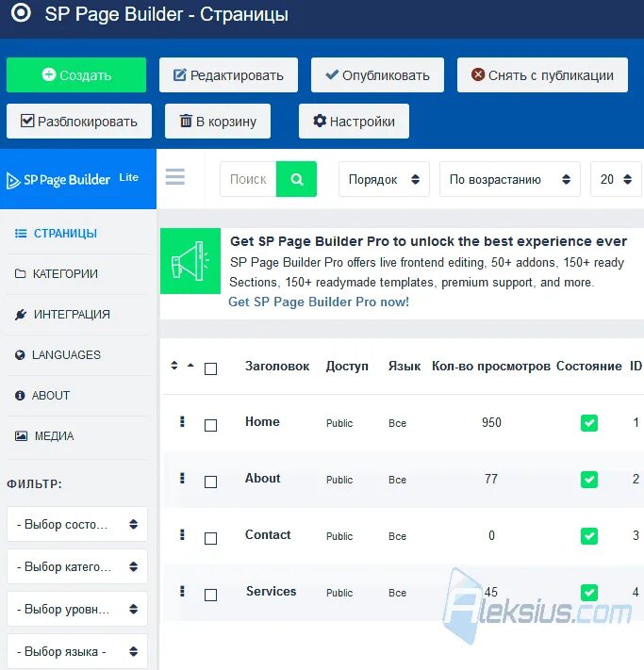Toggle sidebar with hamburger menu icon
Screen dimensions: 644x670
(175, 176)
